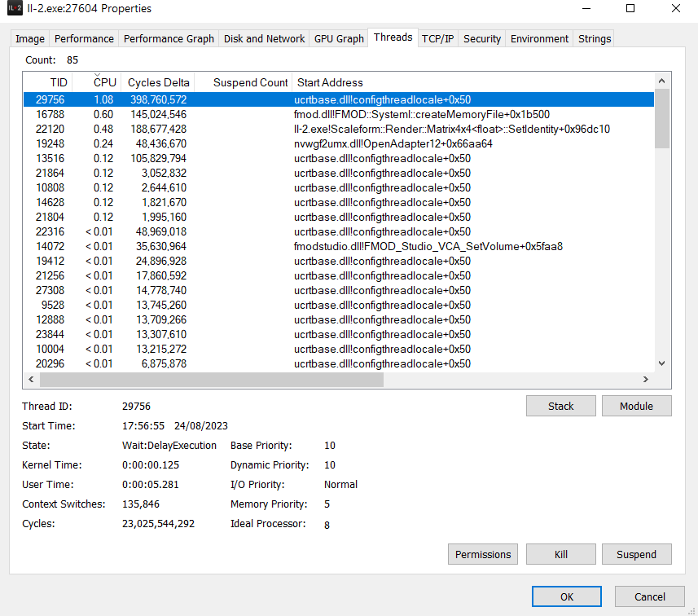
Task: Suspend the selected thread
Action: click(637, 555)
